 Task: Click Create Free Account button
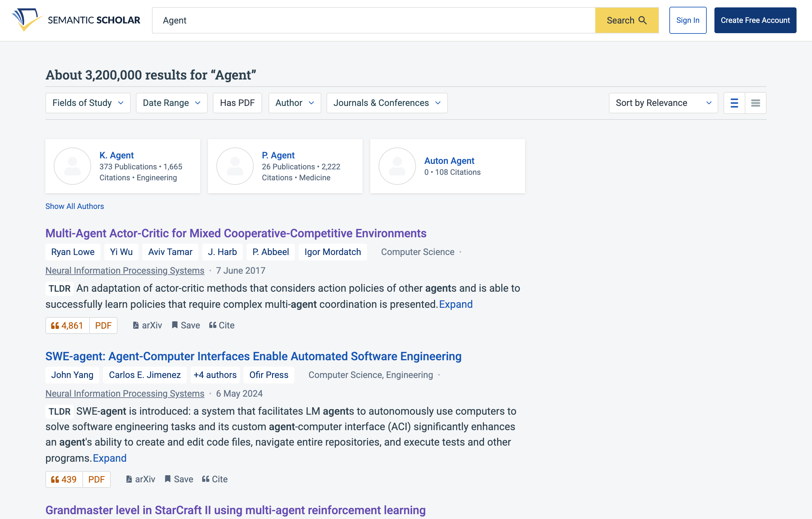[755, 20]
